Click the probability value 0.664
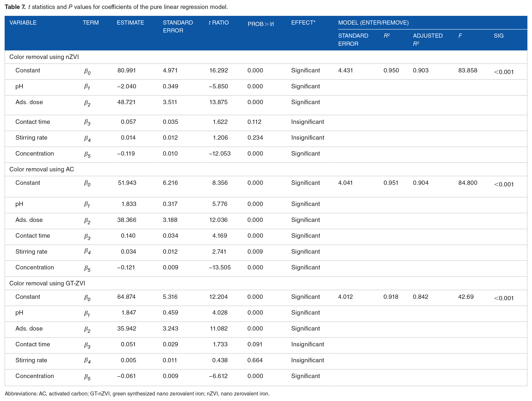The width and height of the screenshot is (532, 401). coord(255,360)
